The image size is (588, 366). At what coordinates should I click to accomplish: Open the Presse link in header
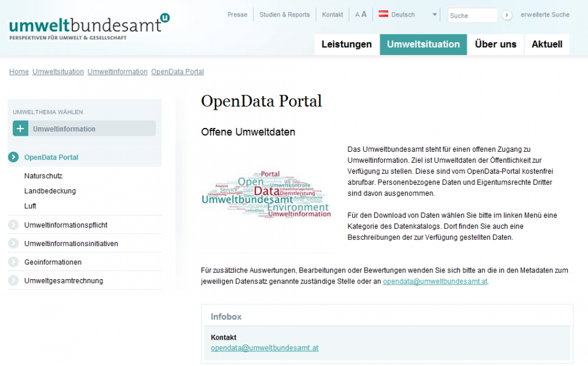coord(238,15)
